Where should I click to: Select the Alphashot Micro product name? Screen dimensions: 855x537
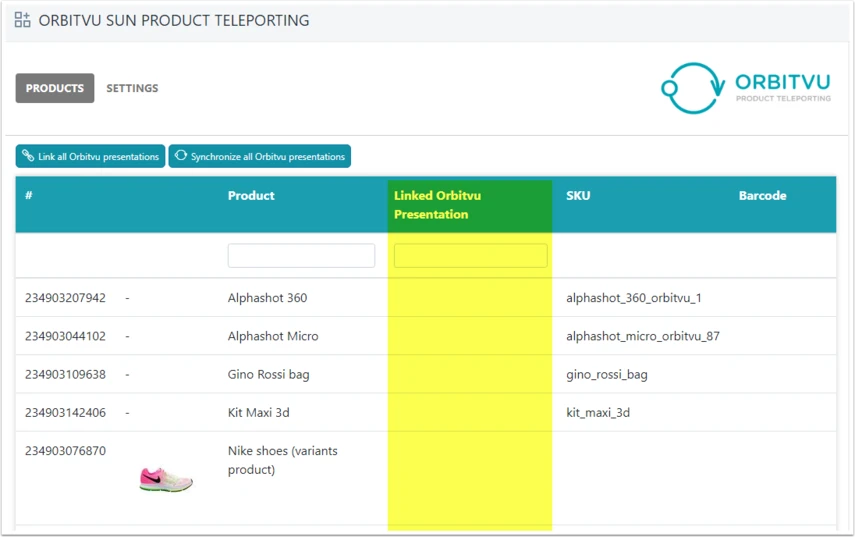coord(273,336)
